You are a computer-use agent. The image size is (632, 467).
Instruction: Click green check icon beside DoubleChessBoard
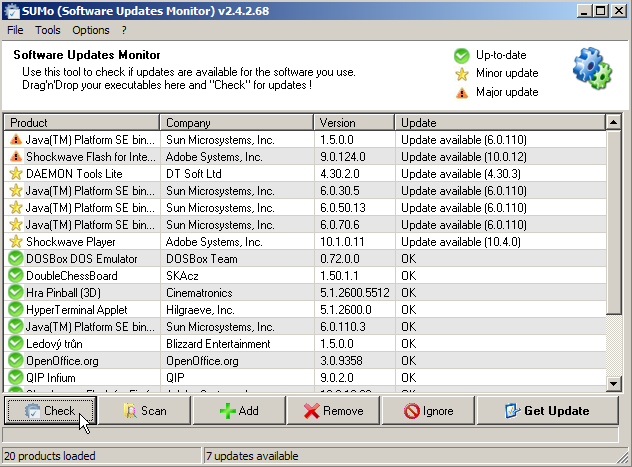pyautogui.click(x=16, y=276)
